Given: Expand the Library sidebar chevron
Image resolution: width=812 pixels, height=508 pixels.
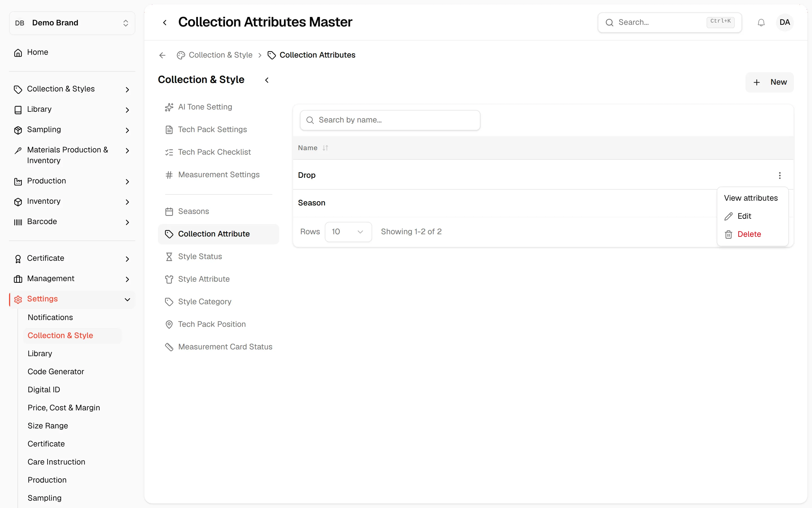Looking at the screenshot, I should (127, 110).
